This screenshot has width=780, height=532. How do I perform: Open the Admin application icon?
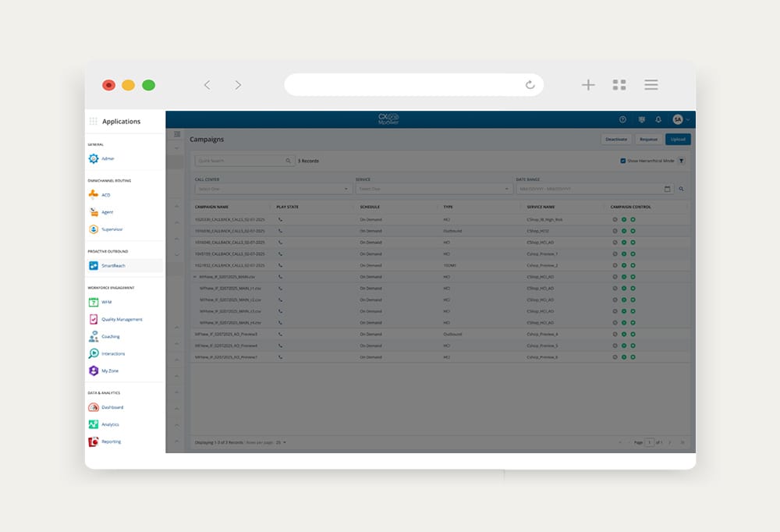click(94, 158)
